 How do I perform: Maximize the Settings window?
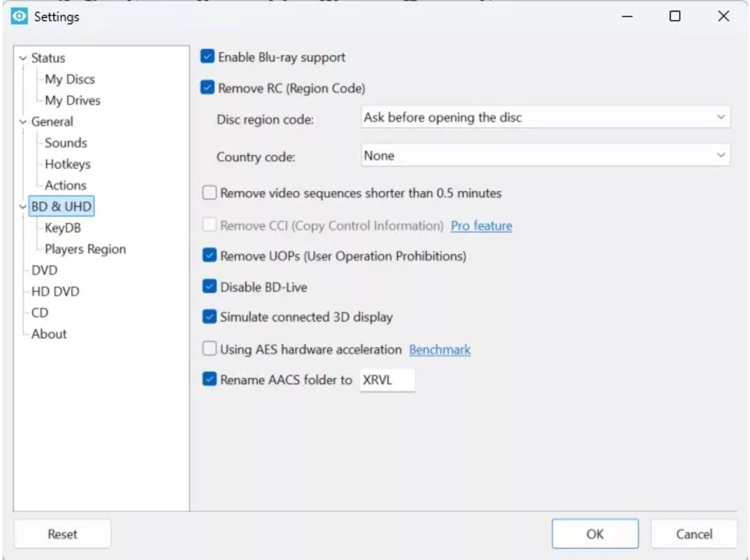[675, 17]
